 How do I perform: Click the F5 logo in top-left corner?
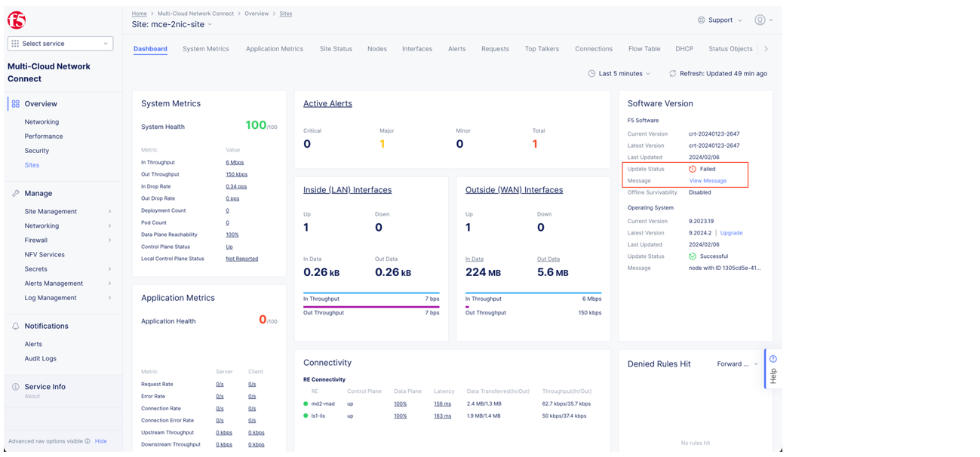[15, 19]
